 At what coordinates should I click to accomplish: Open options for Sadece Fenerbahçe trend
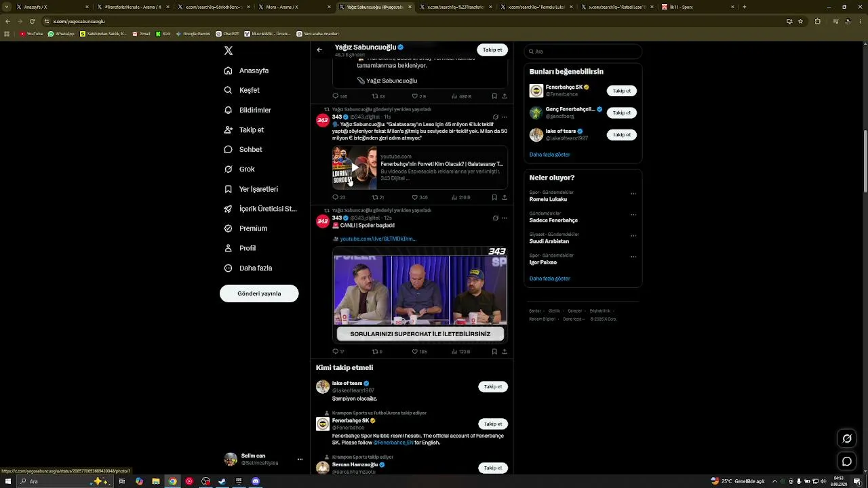pos(633,215)
